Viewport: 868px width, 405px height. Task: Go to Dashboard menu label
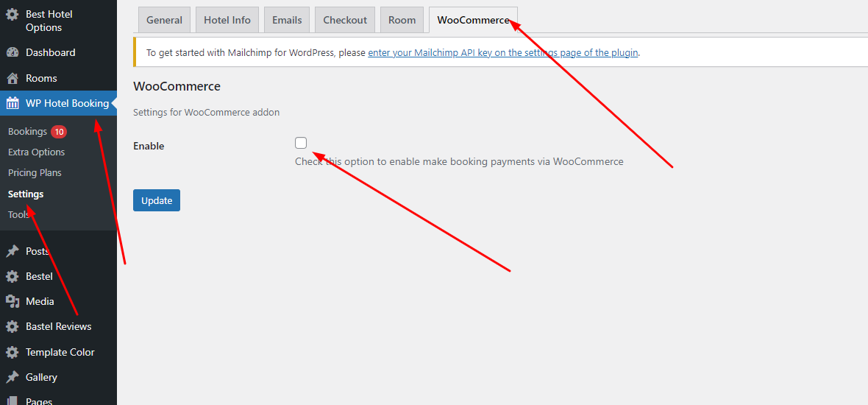(x=50, y=52)
